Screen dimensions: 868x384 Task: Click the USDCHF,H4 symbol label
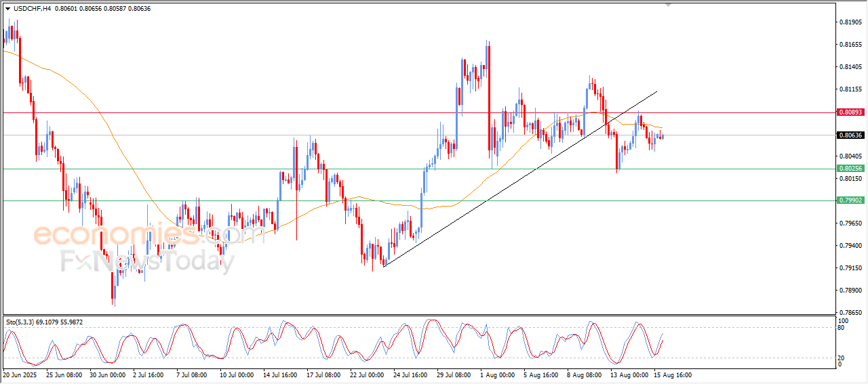point(32,8)
